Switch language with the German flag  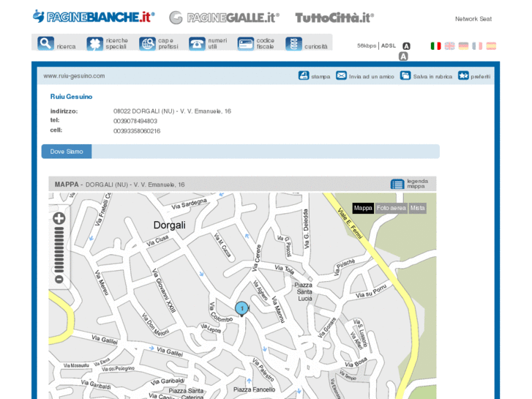463,46
